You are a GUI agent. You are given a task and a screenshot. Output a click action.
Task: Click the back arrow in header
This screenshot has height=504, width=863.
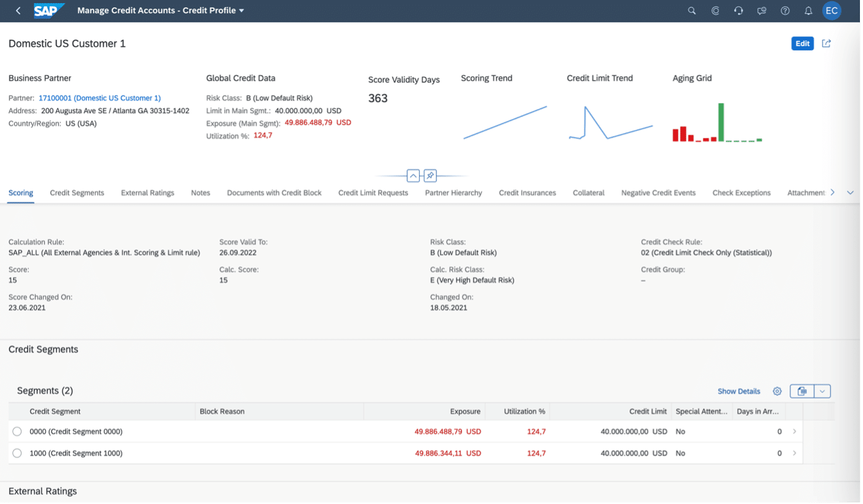(18, 11)
